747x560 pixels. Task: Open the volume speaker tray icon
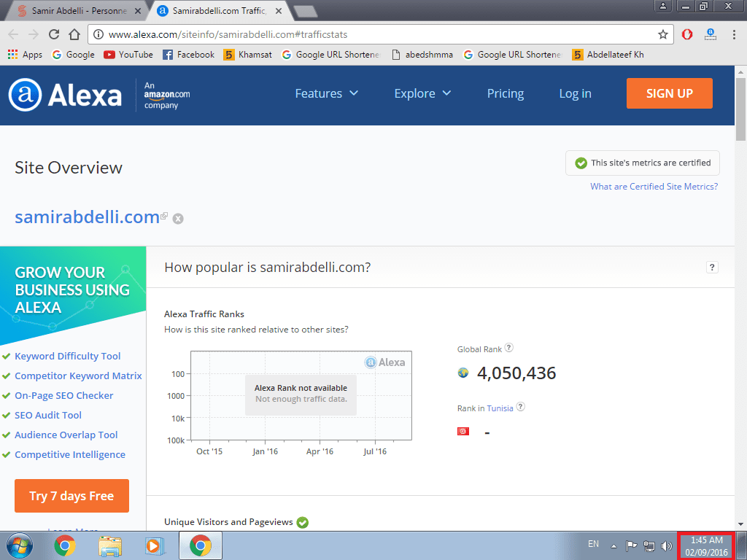click(667, 546)
